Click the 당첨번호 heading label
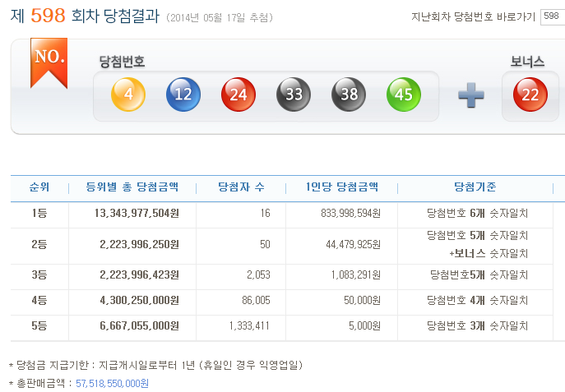Image resolution: width=565 pixels, height=392 pixels. tap(122, 62)
